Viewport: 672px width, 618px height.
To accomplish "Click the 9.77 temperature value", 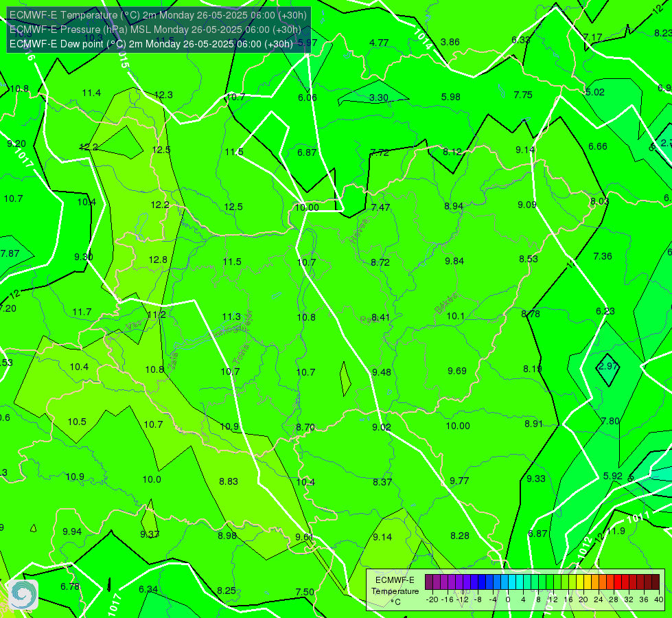I will 459,481.
